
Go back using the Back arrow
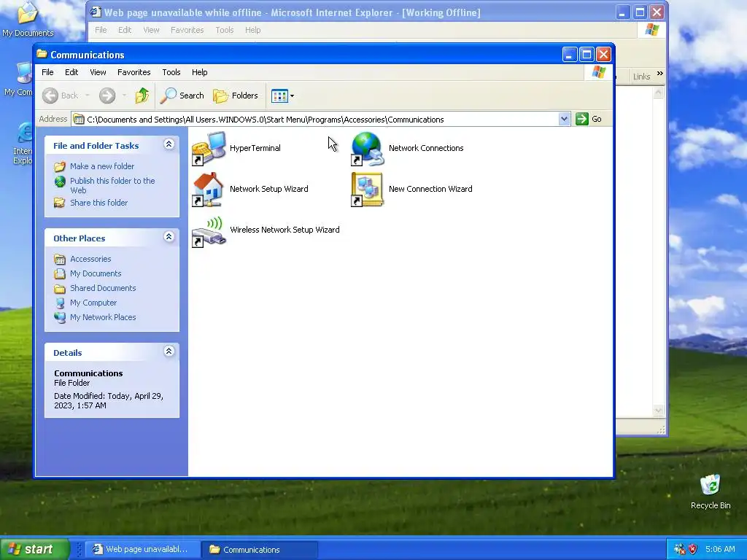(x=61, y=96)
